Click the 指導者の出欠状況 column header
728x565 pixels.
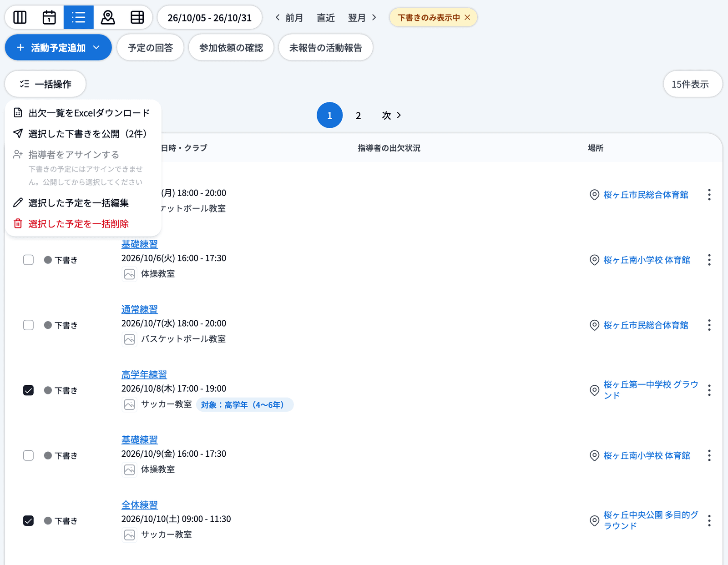tap(389, 148)
